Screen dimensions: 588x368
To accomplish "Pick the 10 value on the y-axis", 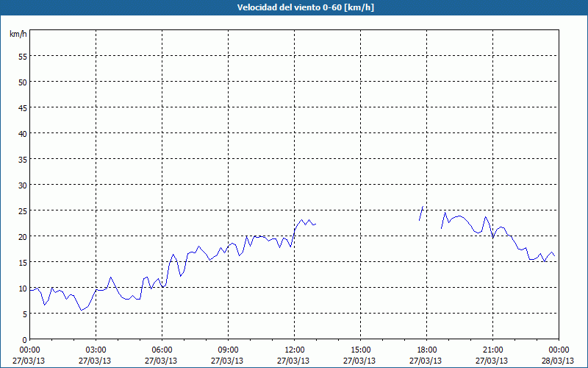I will tap(23, 289).
